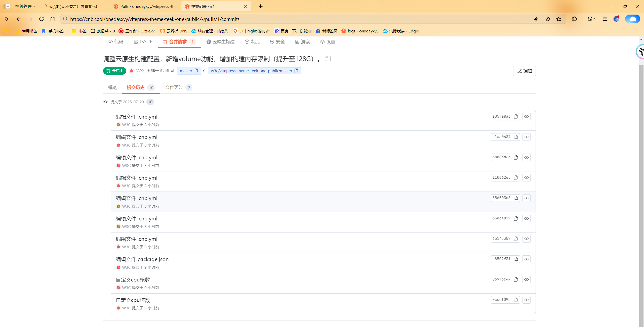644x327 pixels.
Task: Copy commit hash 069fbc47
Action: (x=516, y=279)
